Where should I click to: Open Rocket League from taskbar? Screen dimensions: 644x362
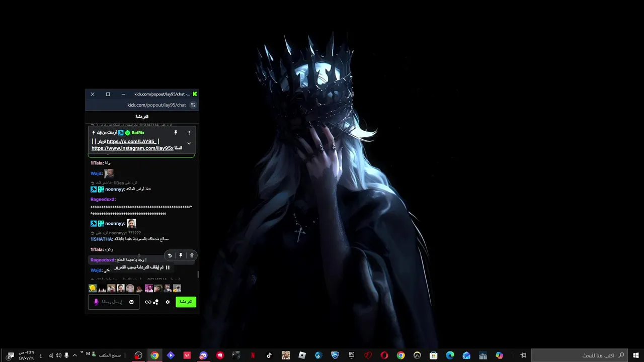pyautogui.click(x=335, y=355)
